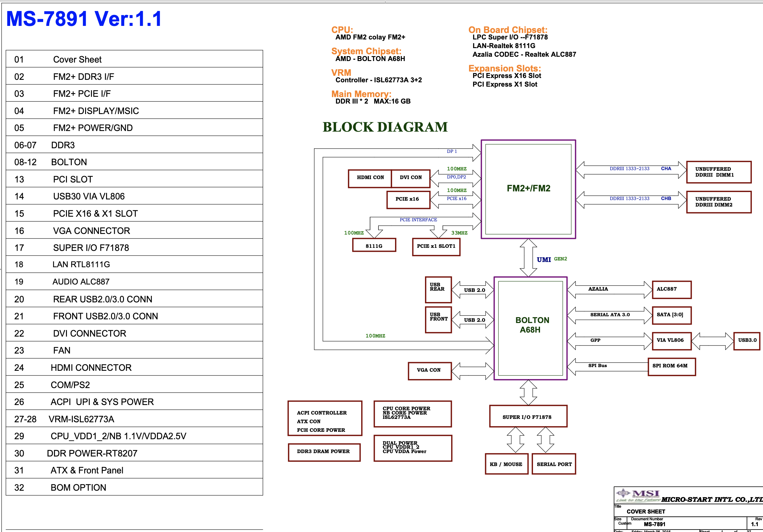The image size is (763, 532).
Task: Select the '29 CPU_VDD1_2/NB 1.1V/VDDA2.5V' row
Action: point(134,436)
